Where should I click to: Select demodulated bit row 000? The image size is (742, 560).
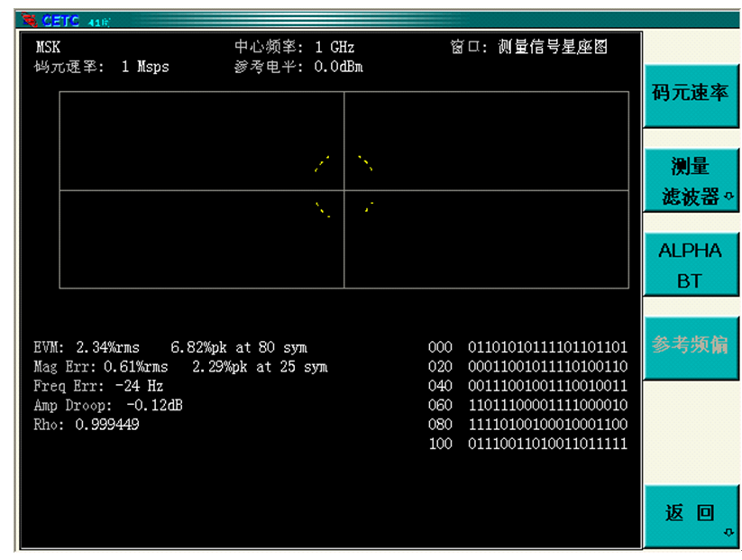click(527, 347)
